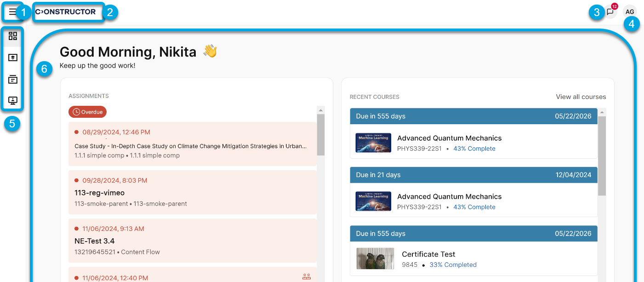The height and width of the screenshot is (282, 644).
Task: Open the hamburger navigation menu
Action: [x=13, y=12]
